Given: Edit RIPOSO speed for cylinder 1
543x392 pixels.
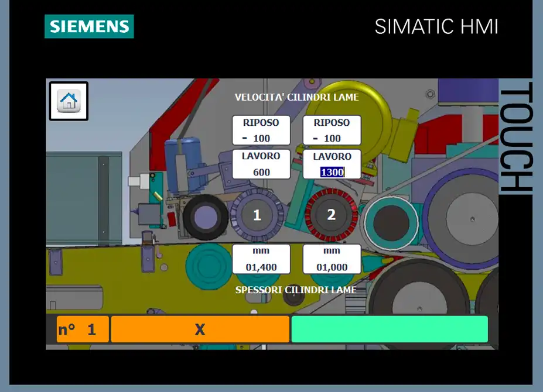Looking at the screenshot, I should [x=261, y=130].
